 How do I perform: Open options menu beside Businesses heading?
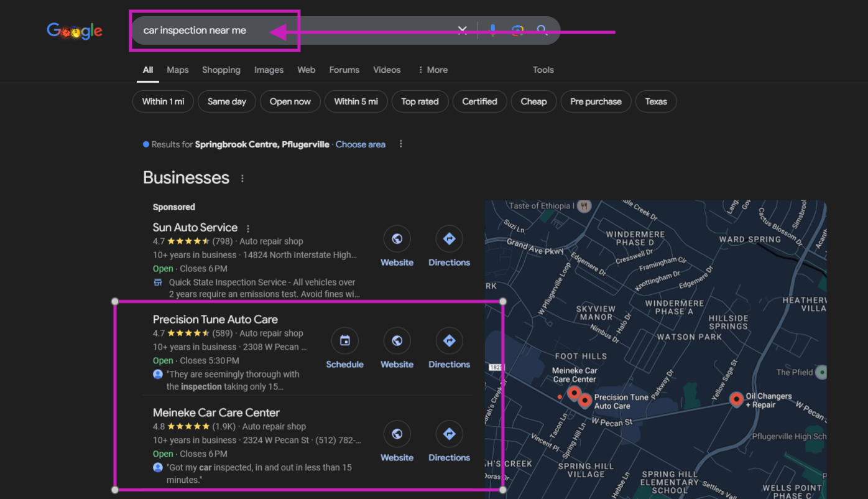pyautogui.click(x=242, y=179)
